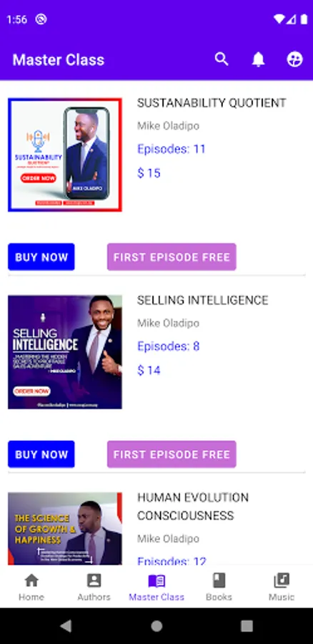Open search in the Master Class header
This screenshot has width=313, height=644.
pyautogui.click(x=222, y=59)
